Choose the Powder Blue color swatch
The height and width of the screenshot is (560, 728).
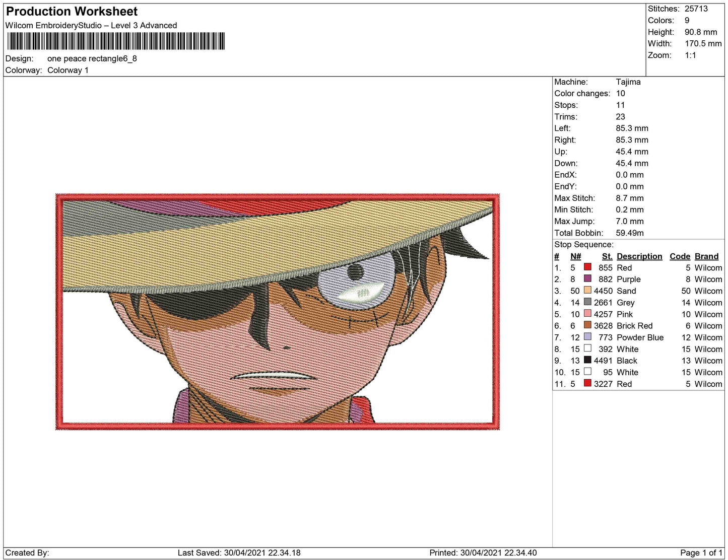587,336
